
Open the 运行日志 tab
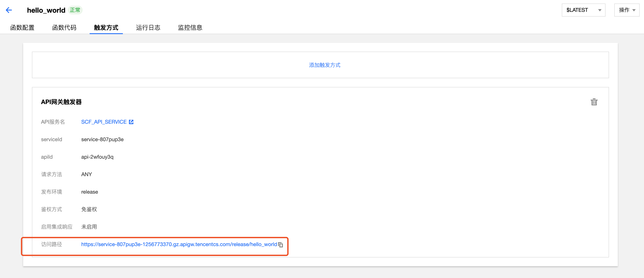(148, 28)
